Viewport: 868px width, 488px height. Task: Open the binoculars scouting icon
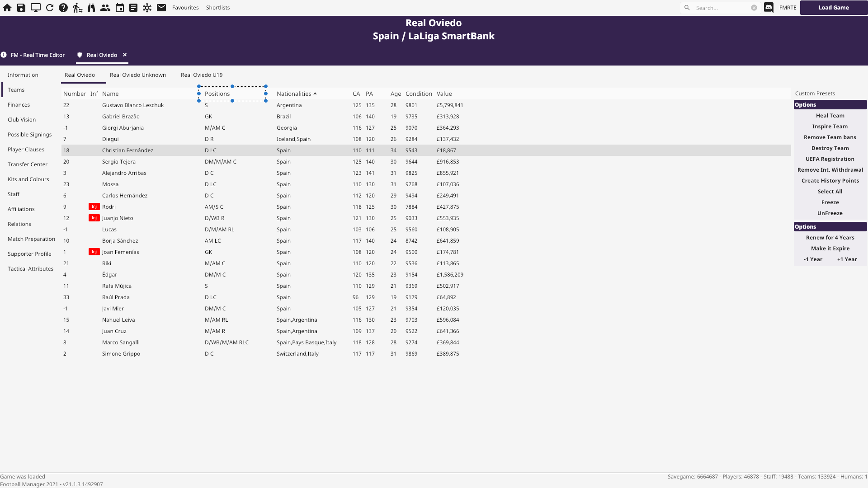tap(91, 8)
